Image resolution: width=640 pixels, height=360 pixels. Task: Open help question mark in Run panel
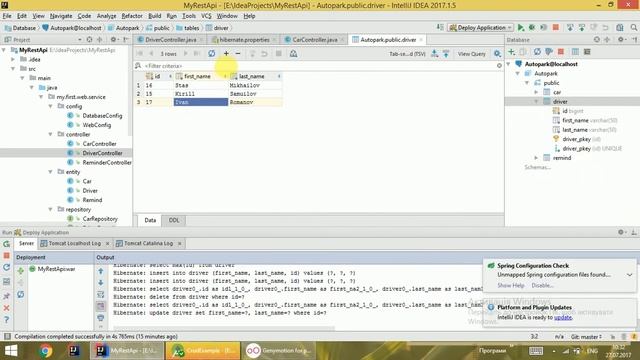click(x=7, y=320)
